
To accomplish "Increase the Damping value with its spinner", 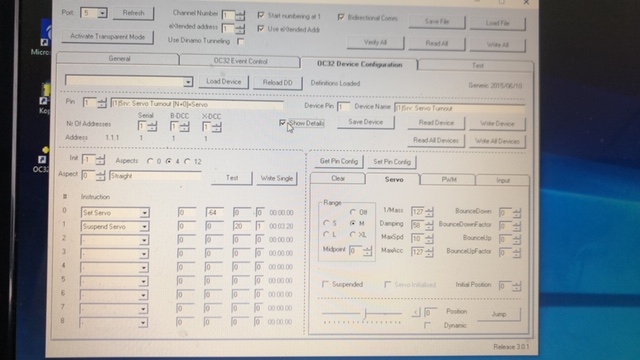I will click(x=429, y=223).
